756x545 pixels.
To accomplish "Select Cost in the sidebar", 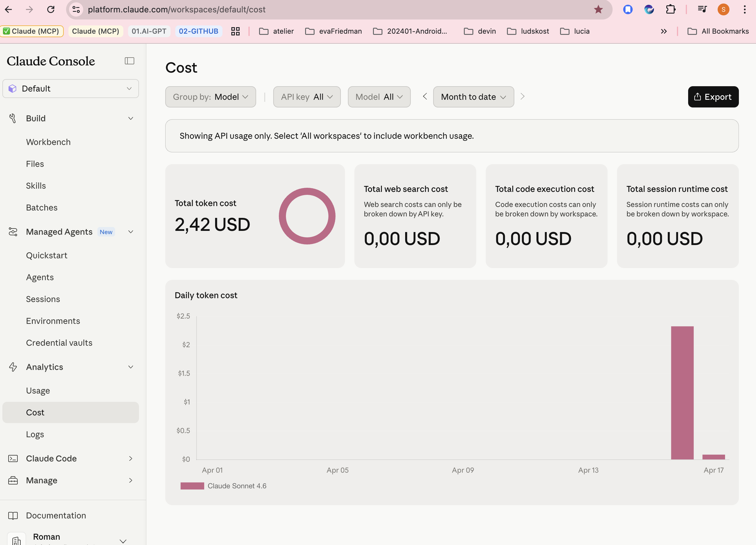I will click(71, 412).
